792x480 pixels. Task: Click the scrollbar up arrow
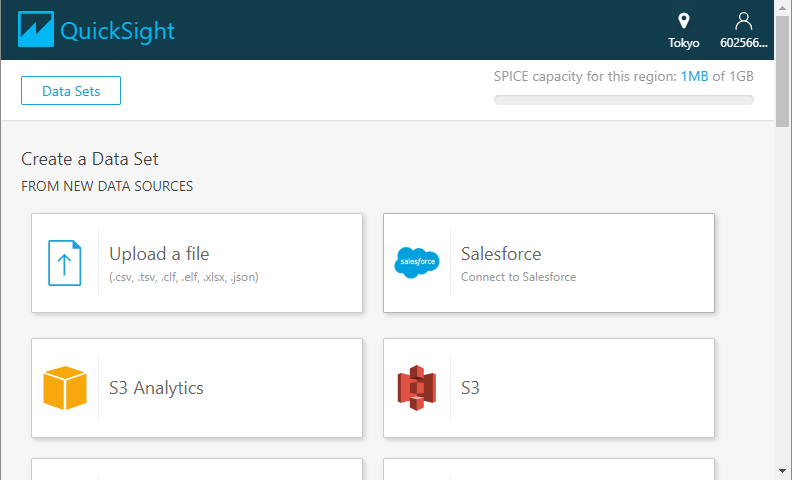coord(782,9)
